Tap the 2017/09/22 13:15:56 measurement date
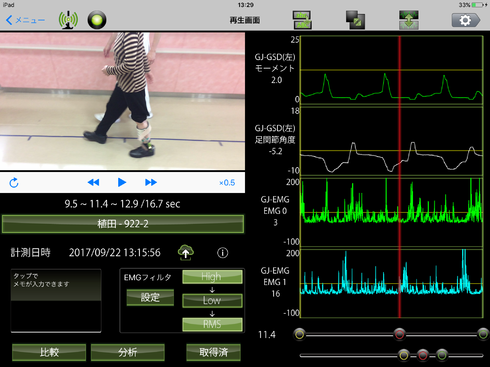 [115, 253]
